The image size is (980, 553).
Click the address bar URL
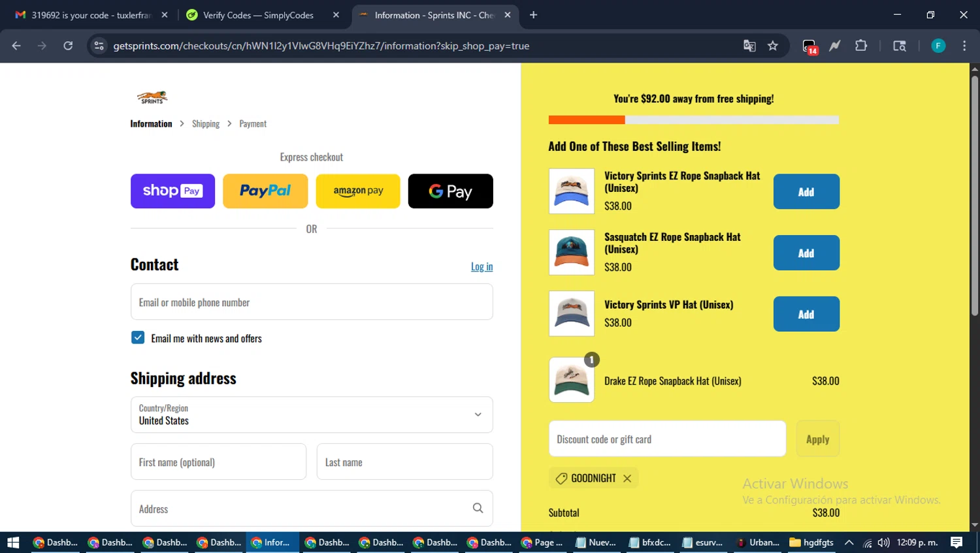(x=321, y=46)
